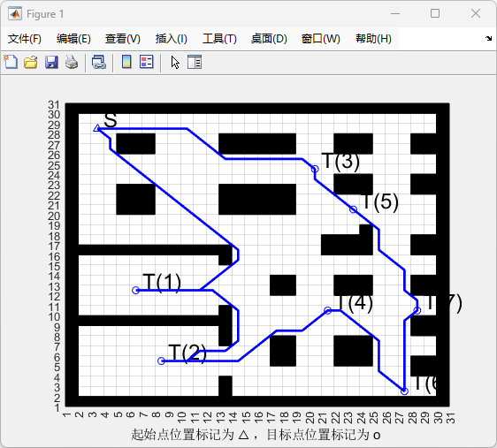Click the T(3) target circle marker

[x=315, y=169]
